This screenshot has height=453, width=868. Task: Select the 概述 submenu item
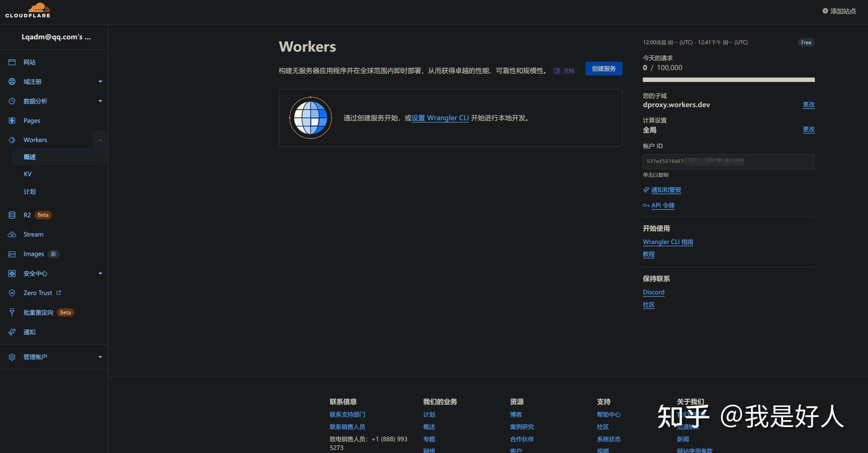click(60, 157)
